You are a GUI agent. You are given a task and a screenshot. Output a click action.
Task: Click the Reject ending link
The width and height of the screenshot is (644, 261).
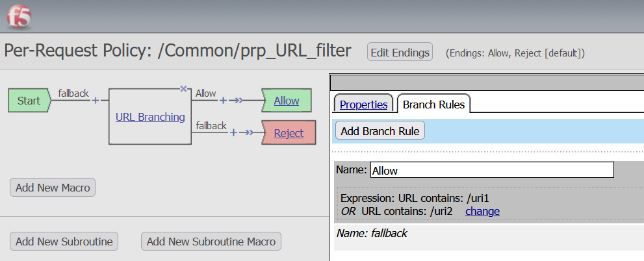click(x=289, y=132)
